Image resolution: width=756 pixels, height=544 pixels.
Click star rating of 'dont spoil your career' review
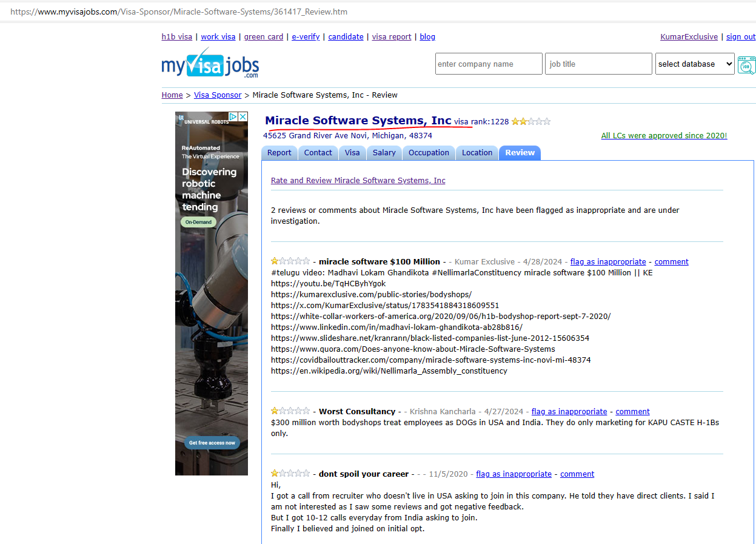(290, 474)
